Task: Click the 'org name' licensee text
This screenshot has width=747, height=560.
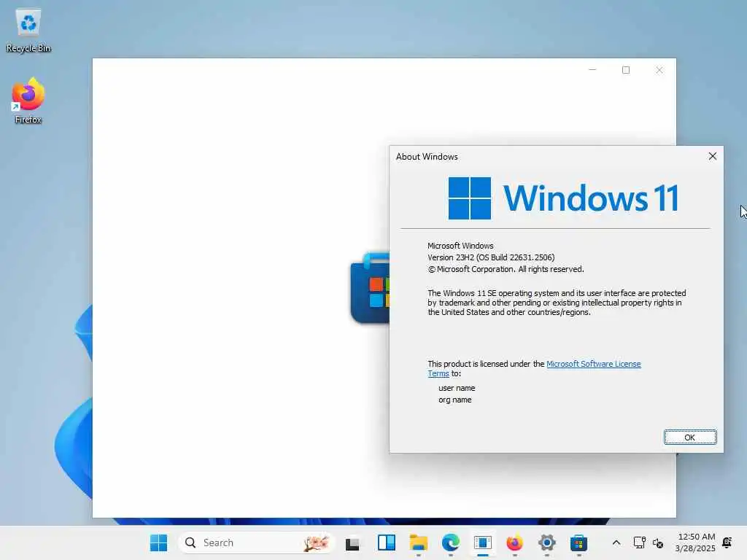Action: tap(455, 400)
